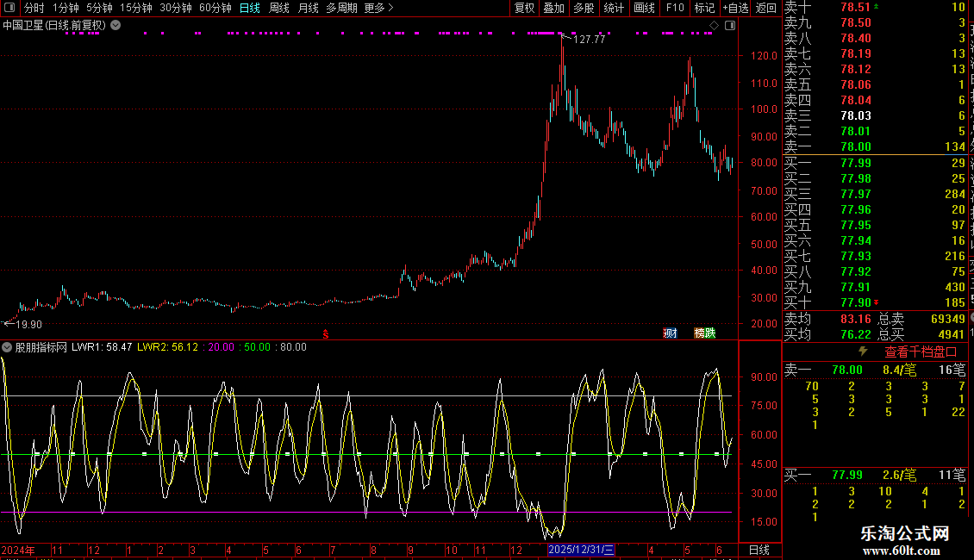Viewport: 974px width, 560px height.
Task: Click the 卖十 price 78.51
Action: 856,8
